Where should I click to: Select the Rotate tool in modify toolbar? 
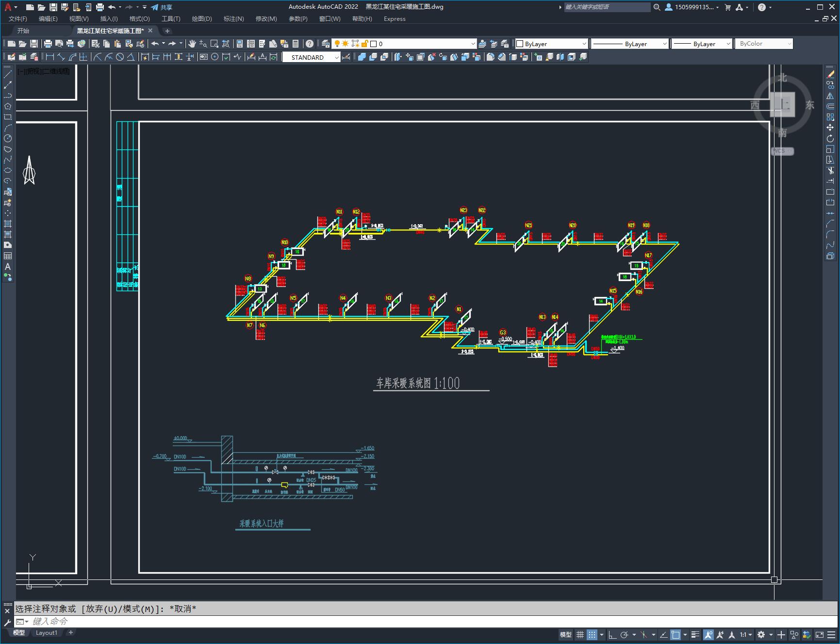point(830,138)
